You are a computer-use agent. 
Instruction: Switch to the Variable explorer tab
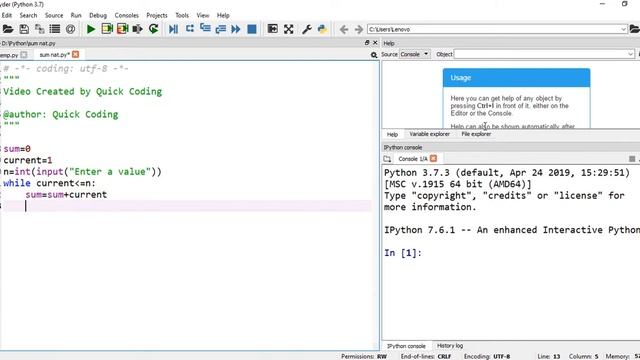pos(429,134)
